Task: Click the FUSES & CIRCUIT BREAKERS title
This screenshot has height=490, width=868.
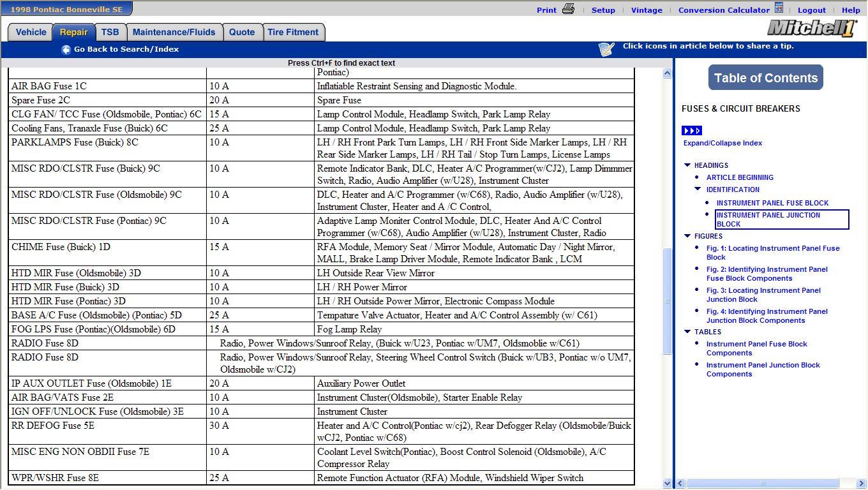Action: [x=741, y=108]
